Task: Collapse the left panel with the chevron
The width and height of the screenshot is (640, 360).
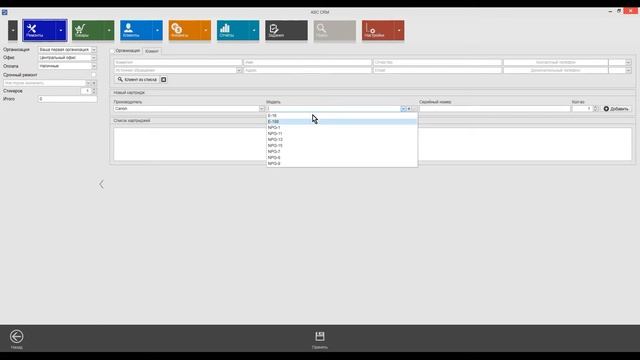Action: click(101, 184)
